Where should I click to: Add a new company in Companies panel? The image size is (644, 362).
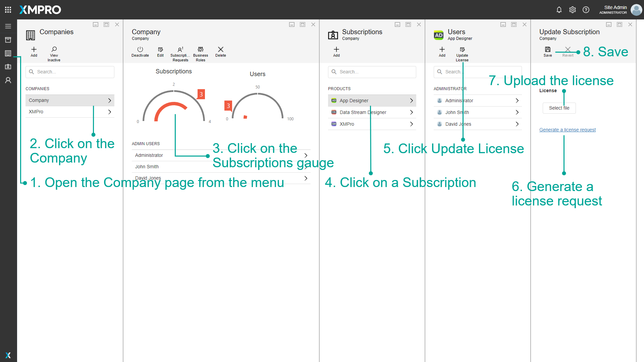pyautogui.click(x=34, y=52)
